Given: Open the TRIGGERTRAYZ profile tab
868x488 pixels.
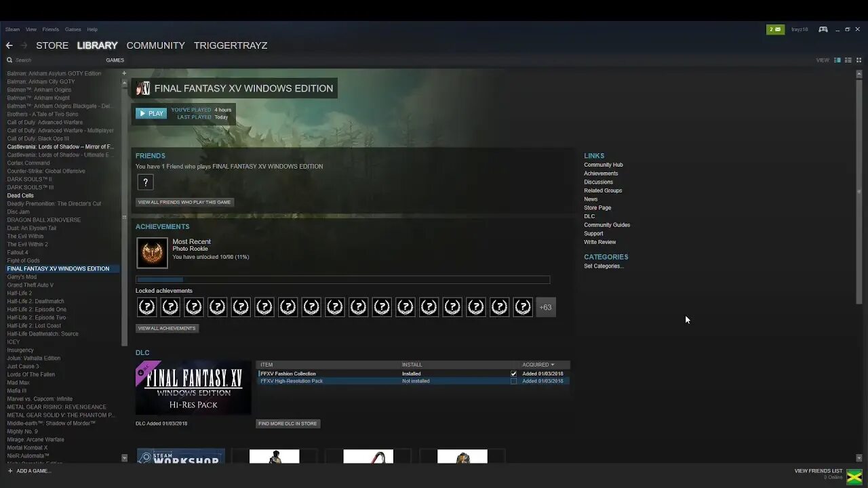Looking at the screenshot, I should coord(231,45).
